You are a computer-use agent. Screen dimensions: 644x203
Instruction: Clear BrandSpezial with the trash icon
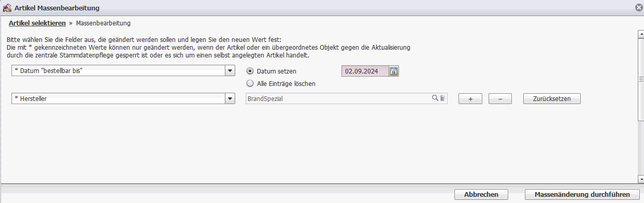442,98
